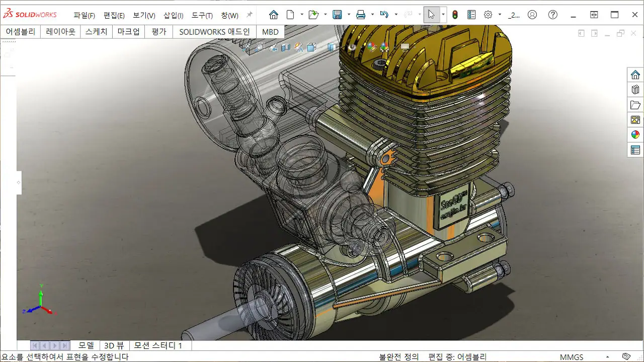Open File Explorer task pane tab
The image size is (644, 362).
635,105
